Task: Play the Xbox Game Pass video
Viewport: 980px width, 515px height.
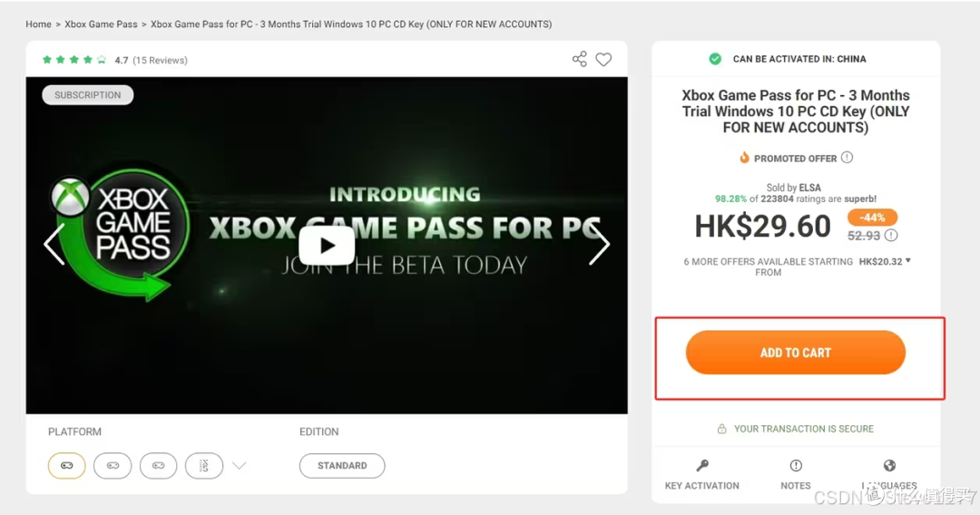Action: [x=327, y=245]
